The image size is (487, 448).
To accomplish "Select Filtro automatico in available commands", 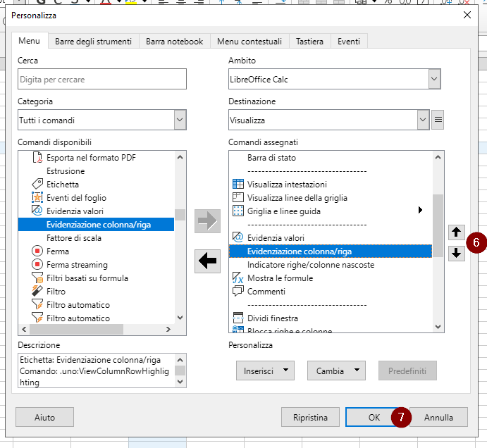I will [x=78, y=305].
